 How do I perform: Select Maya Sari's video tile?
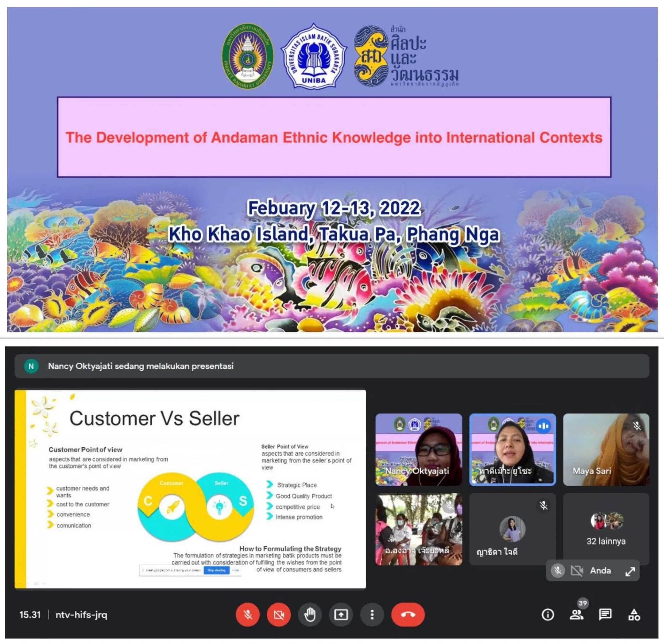coord(606,449)
